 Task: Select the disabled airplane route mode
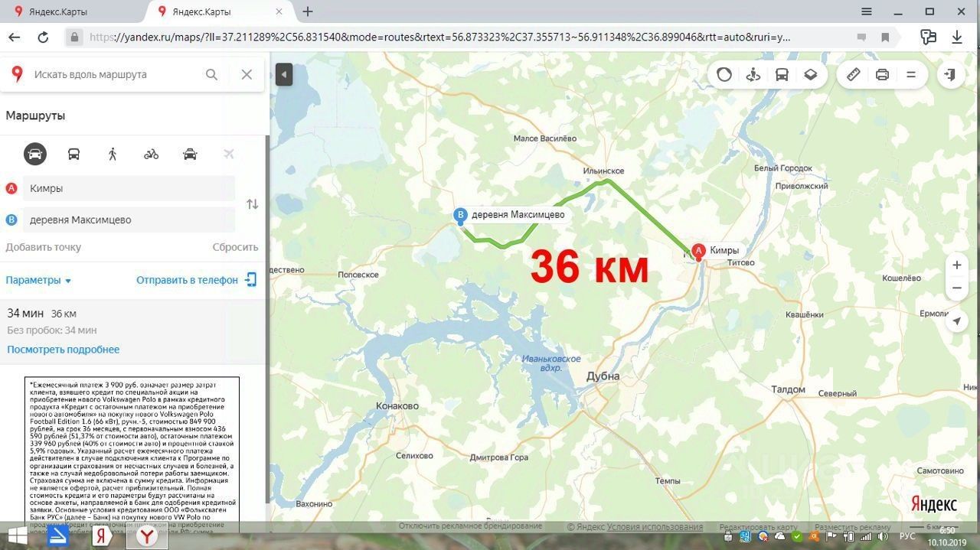click(x=228, y=154)
